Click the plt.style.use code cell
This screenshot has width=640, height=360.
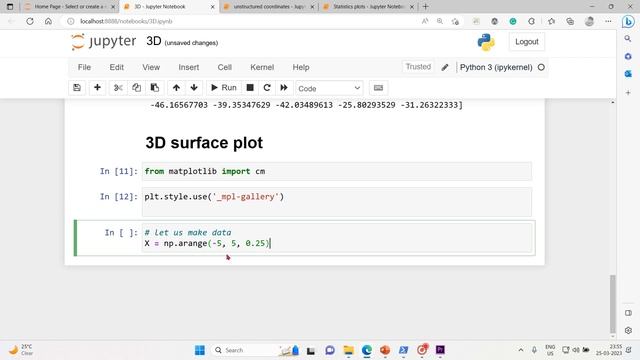[337, 202]
